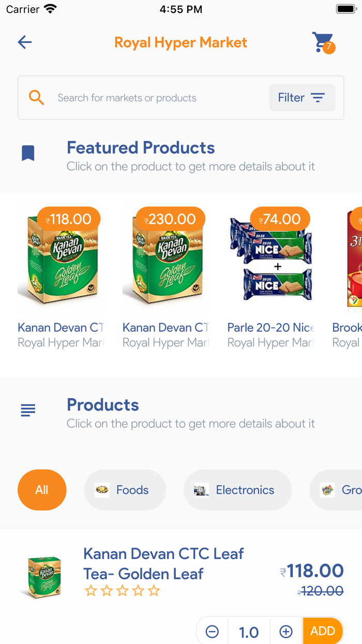The width and height of the screenshot is (362, 644).
Task: Click the Featured Products bookmark icon
Action: [x=28, y=153]
